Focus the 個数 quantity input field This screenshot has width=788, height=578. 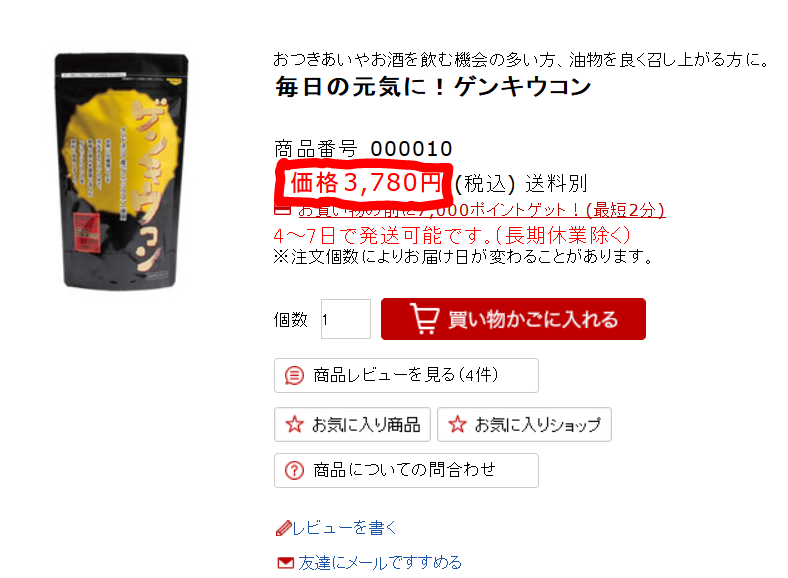(x=346, y=319)
